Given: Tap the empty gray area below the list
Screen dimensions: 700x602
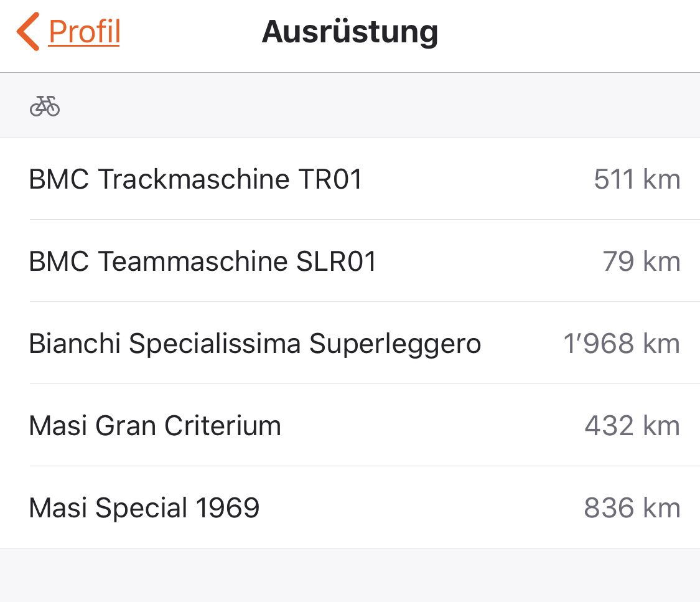Looking at the screenshot, I should pos(350,576).
